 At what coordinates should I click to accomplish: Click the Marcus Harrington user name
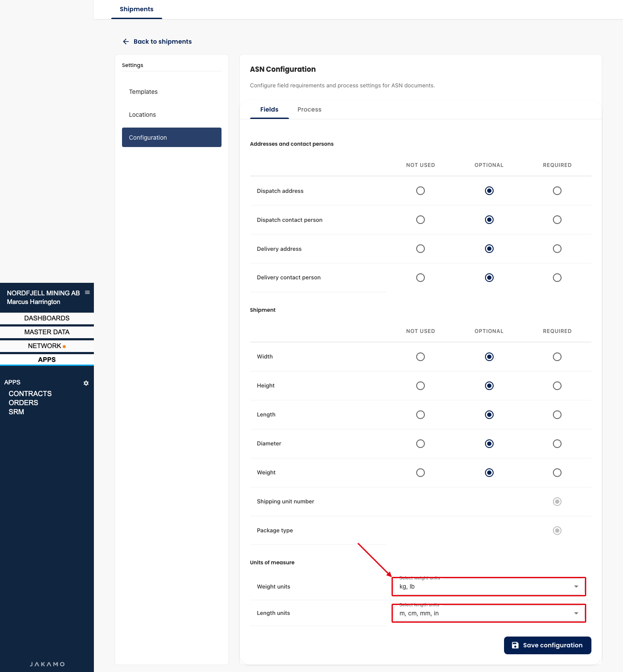coord(34,302)
